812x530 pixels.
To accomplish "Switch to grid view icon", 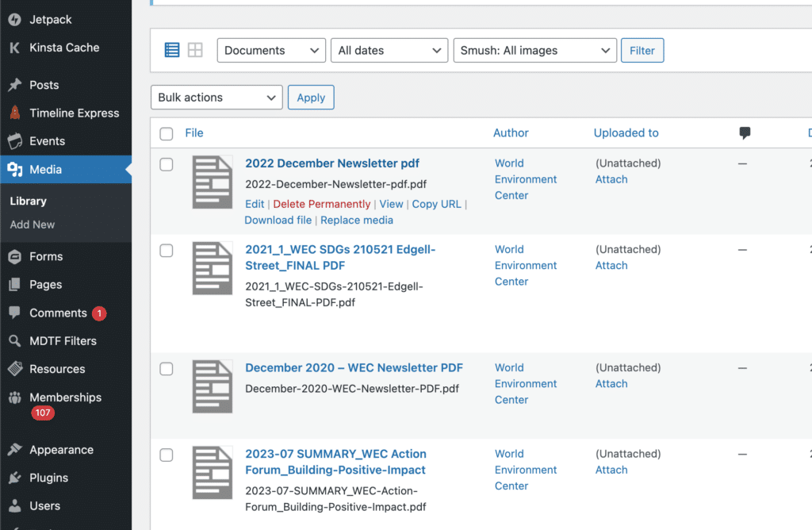I will [195, 50].
